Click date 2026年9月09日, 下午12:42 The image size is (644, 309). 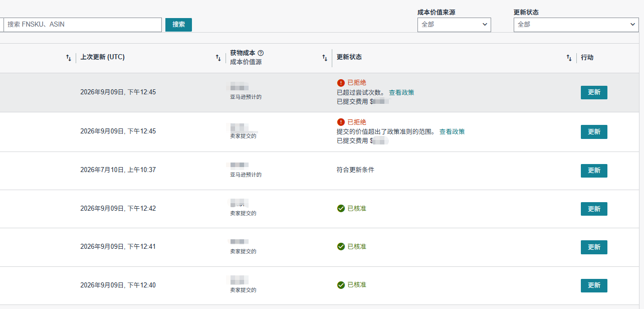click(x=118, y=208)
